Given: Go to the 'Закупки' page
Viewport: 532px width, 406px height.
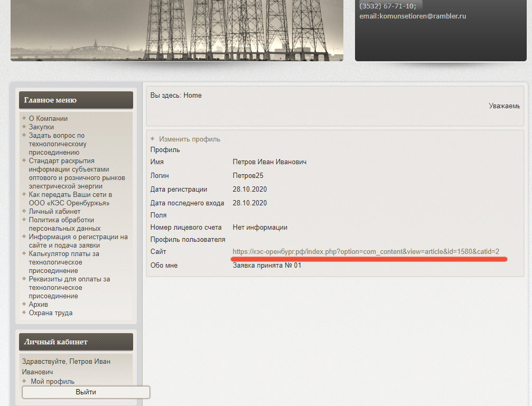Looking at the screenshot, I should tap(41, 127).
